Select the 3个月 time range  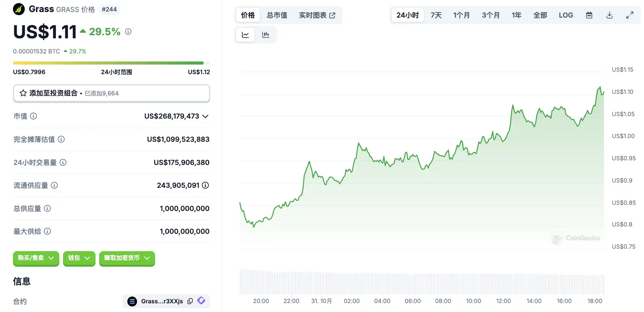pos(491,15)
